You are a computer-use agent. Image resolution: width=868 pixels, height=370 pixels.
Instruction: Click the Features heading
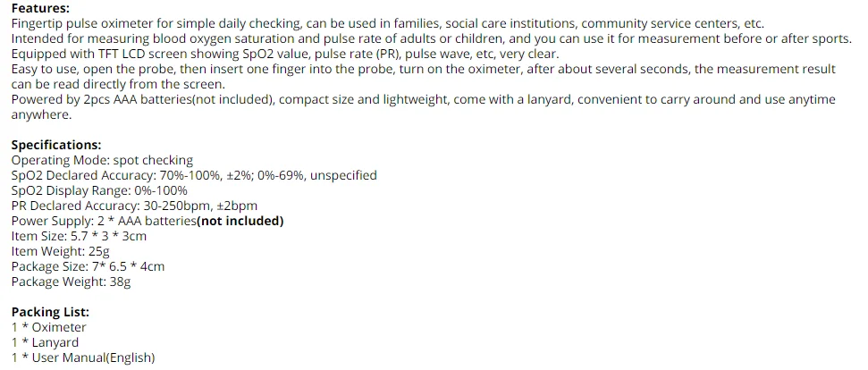(38, 6)
